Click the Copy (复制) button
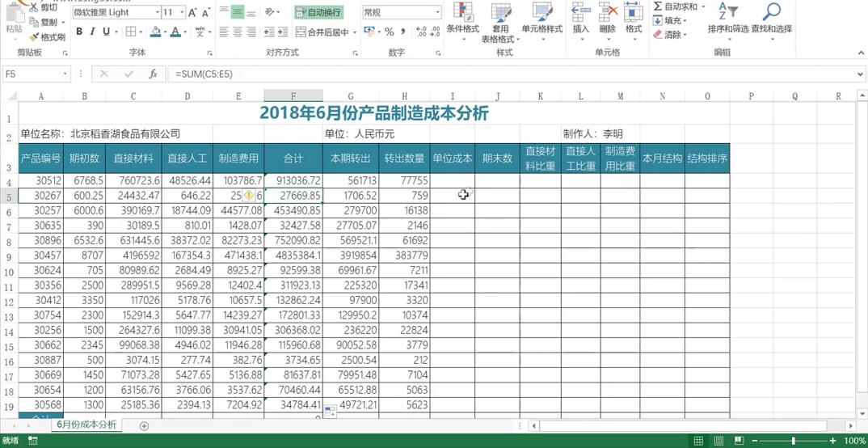 coord(44,22)
